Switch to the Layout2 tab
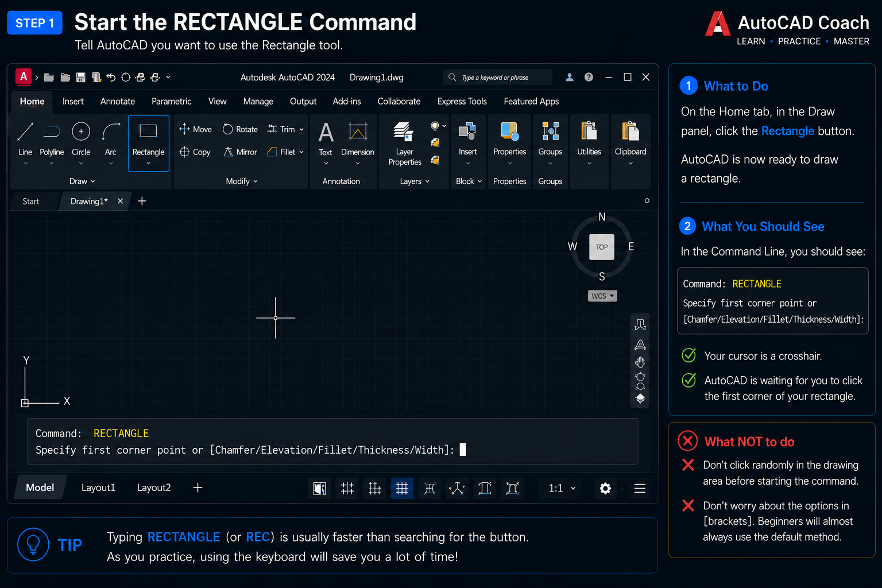The width and height of the screenshot is (882, 588). 154,488
